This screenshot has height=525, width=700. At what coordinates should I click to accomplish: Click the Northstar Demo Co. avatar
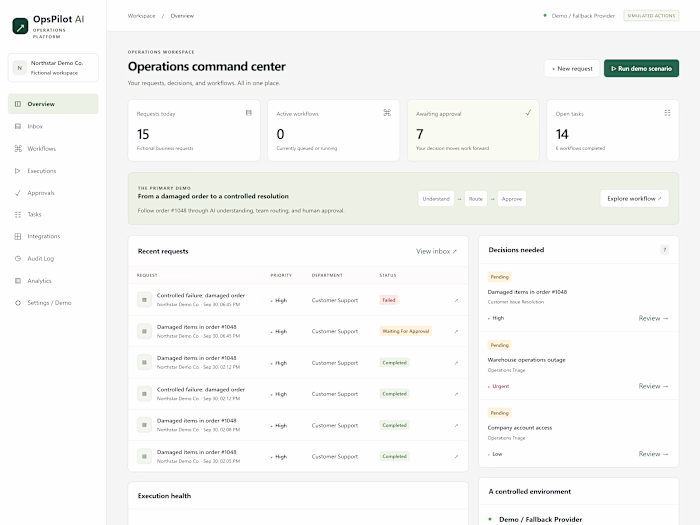[19, 68]
